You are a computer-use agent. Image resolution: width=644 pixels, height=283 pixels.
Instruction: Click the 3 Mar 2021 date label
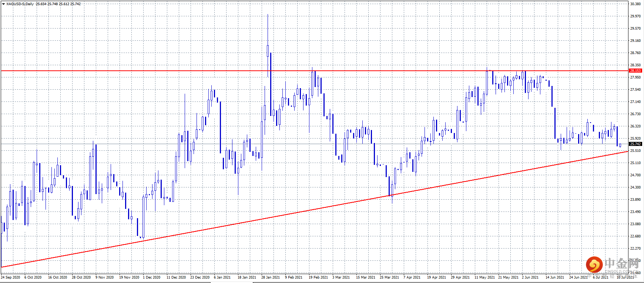point(341,277)
